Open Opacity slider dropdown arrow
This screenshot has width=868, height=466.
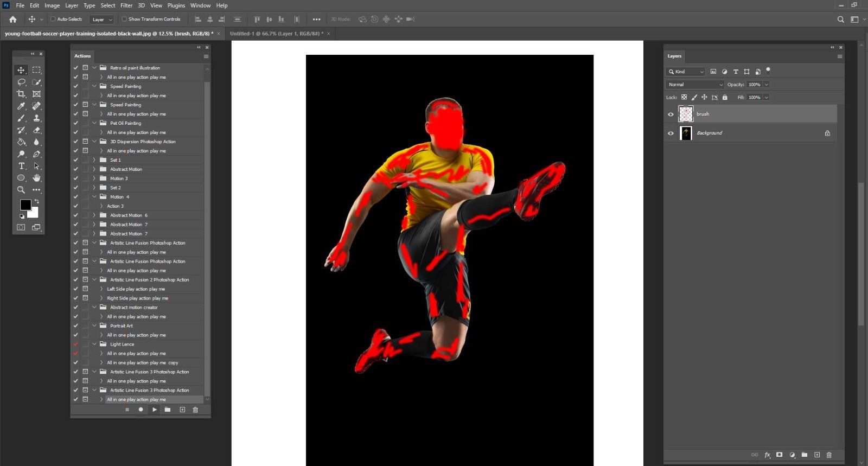pos(767,85)
